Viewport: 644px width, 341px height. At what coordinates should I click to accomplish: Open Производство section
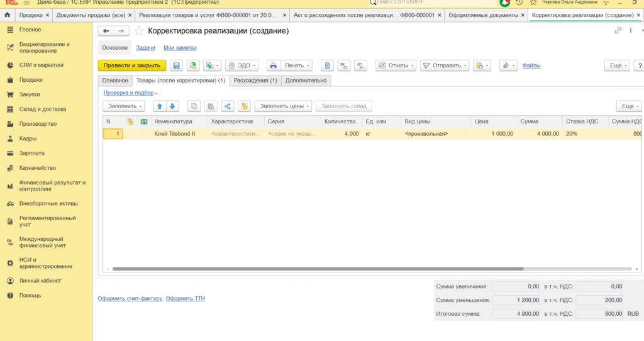click(38, 124)
